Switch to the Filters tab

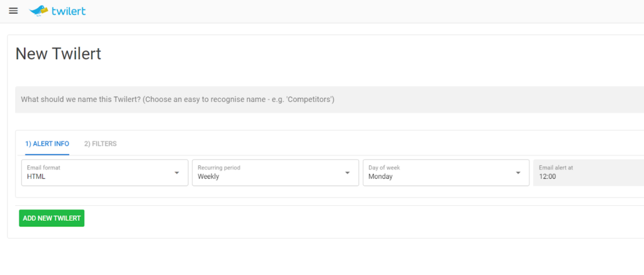(x=100, y=143)
